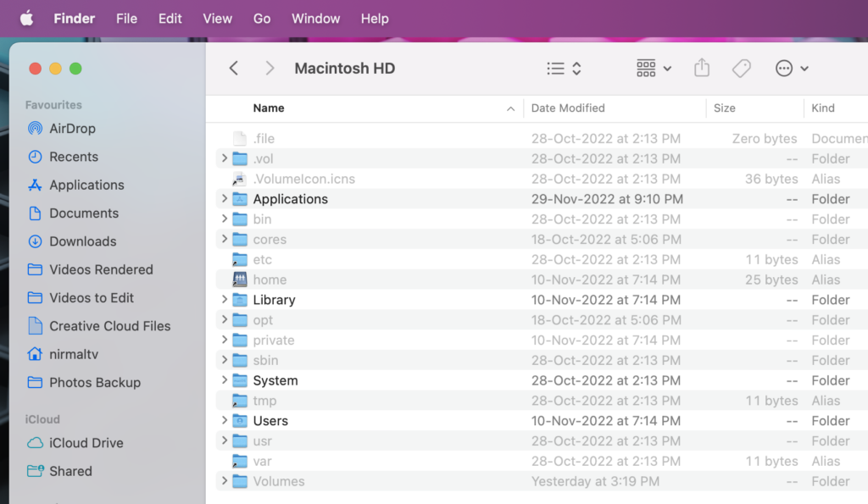Viewport: 868px width, 504px height.
Task: Sort by the Name column header
Action: [269, 108]
